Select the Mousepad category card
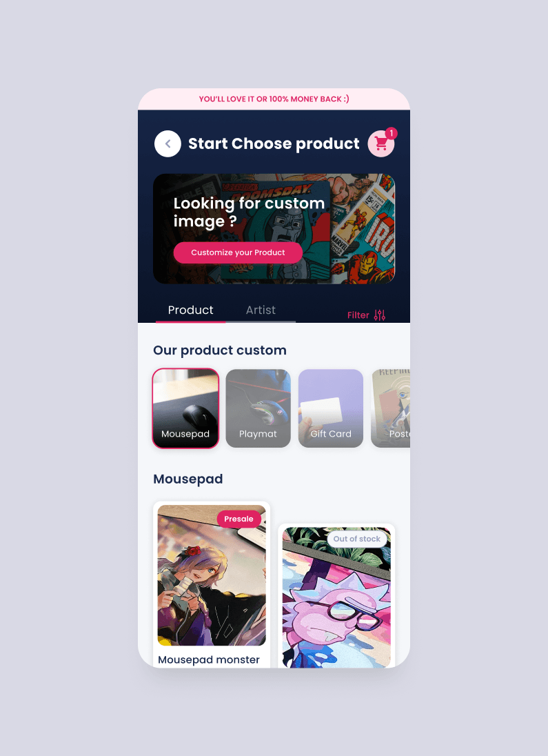 [x=185, y=408]
